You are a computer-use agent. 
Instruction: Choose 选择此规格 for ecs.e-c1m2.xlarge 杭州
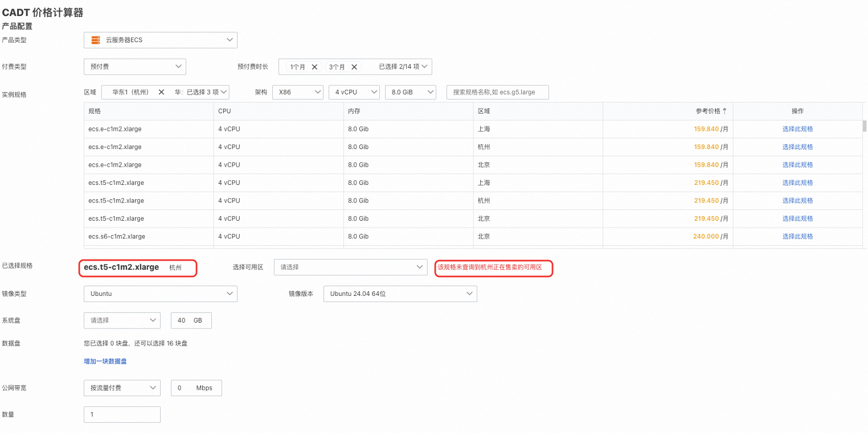(797, 147)
